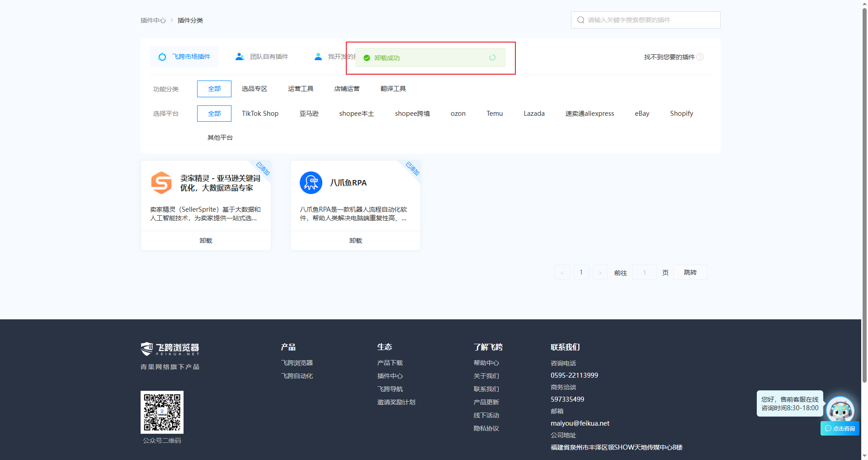Filter platform by eBay
Viewport: 868px width, 460px height.
[x=642, y=114]
